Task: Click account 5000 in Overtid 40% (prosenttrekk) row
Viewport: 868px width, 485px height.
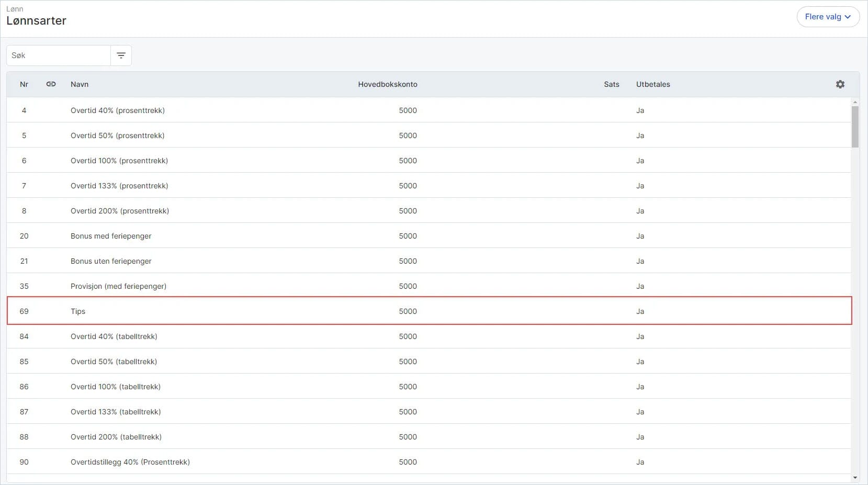Action: point(408,110)
